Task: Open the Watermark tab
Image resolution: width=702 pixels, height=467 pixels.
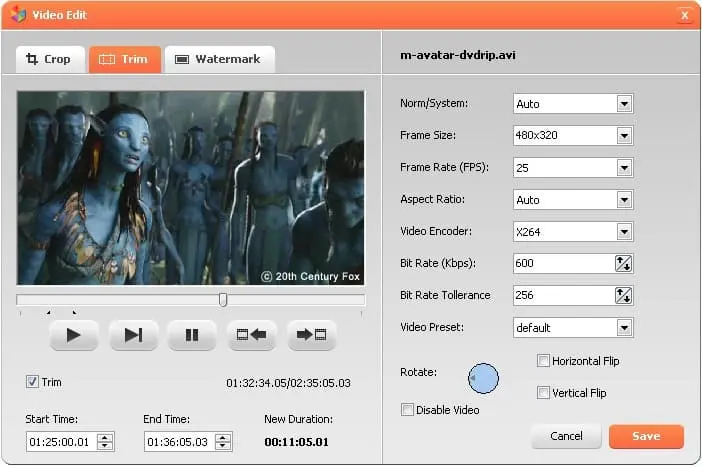Action: (x=219, y=59)
